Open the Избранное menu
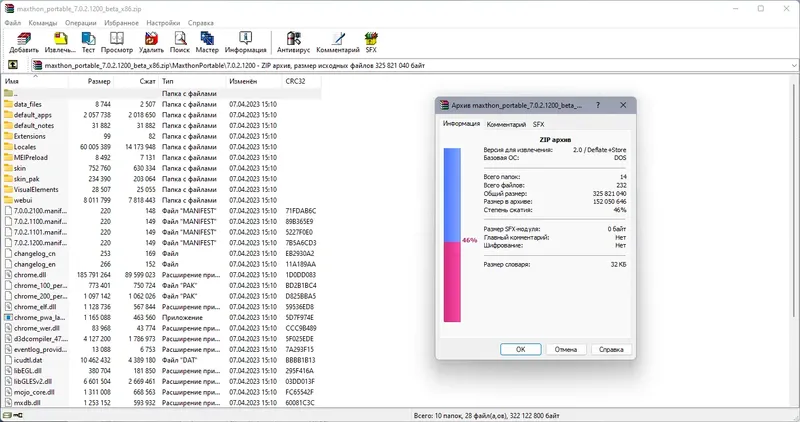 tap(121, 23)
